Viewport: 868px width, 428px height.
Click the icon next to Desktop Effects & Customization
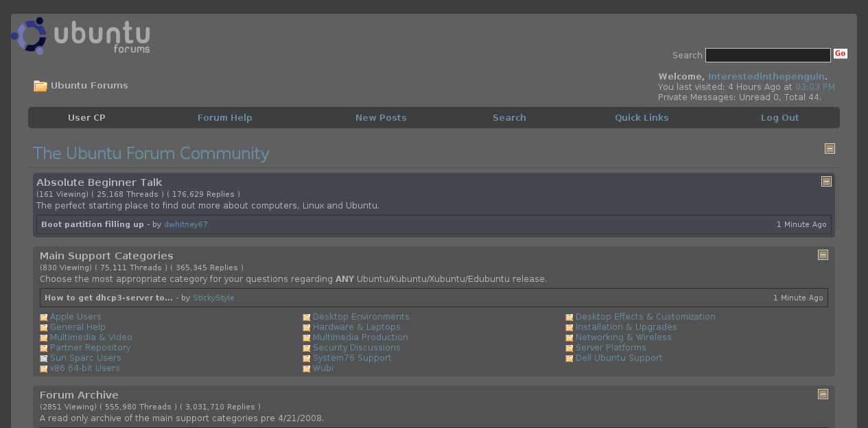[x=570, y=318]
